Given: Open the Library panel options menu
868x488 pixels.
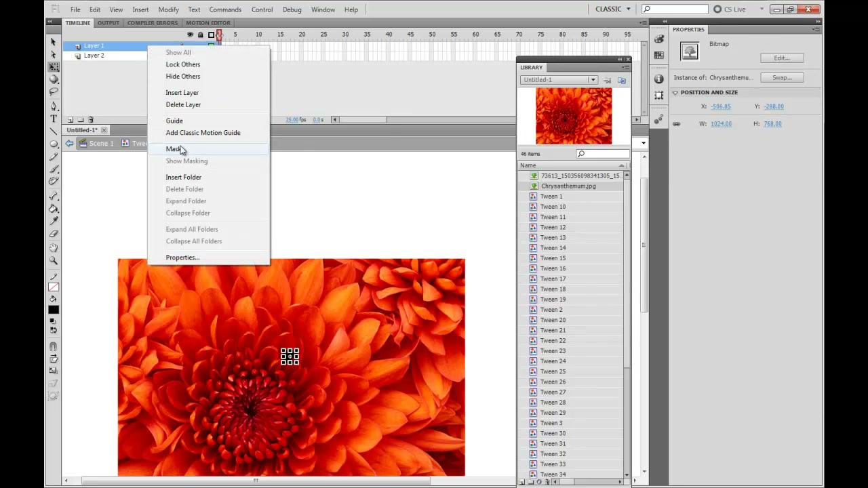Looking at the screenshot, I should pyautogui.click(x=627, y=67).
